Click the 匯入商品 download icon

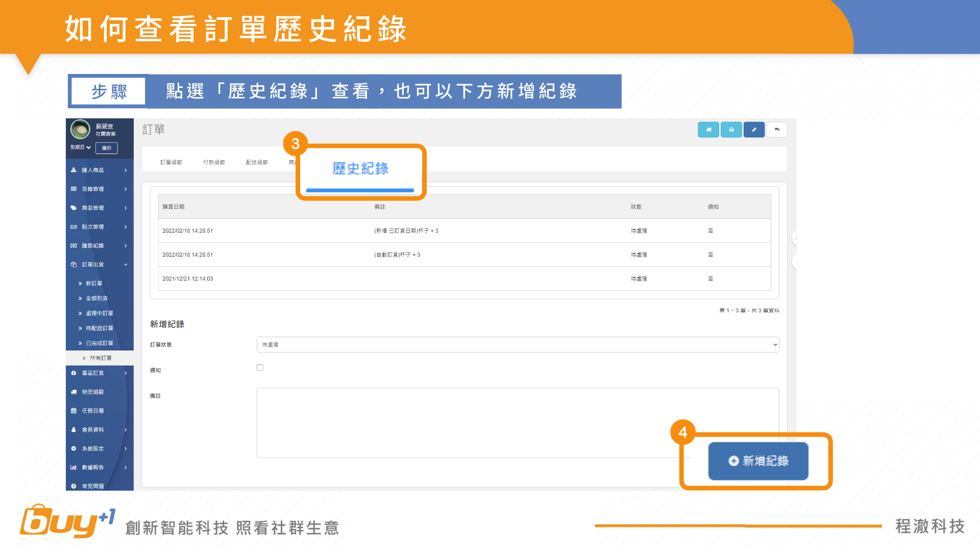[73, 170]
